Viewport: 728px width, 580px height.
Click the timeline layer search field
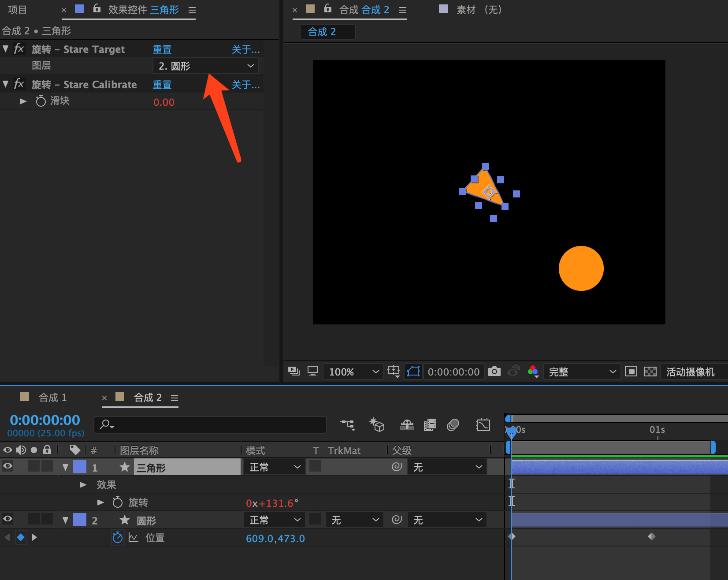coord(210,425)
